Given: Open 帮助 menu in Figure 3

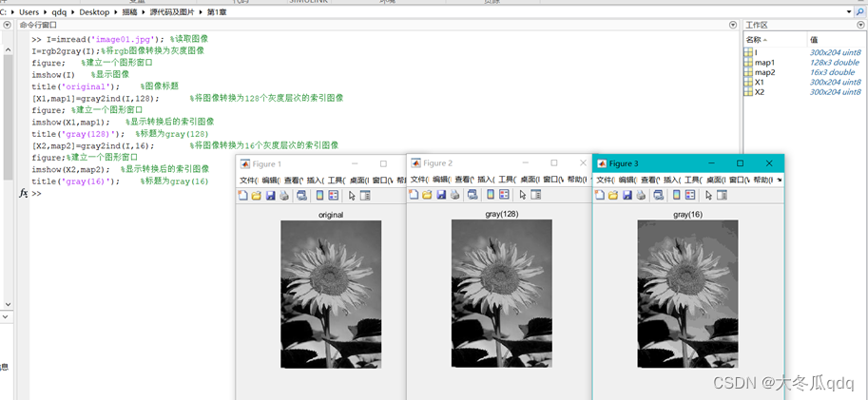Looking at the screenshot, I should pos(762,180).
